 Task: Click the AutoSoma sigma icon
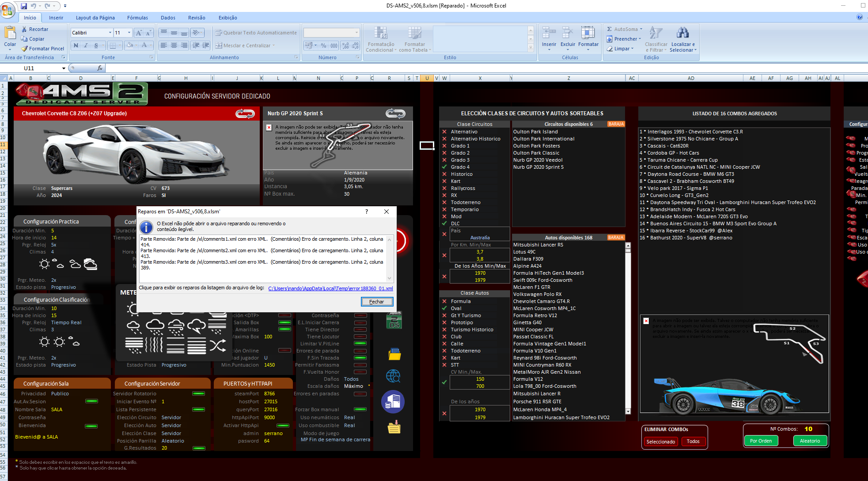[610, 29]
